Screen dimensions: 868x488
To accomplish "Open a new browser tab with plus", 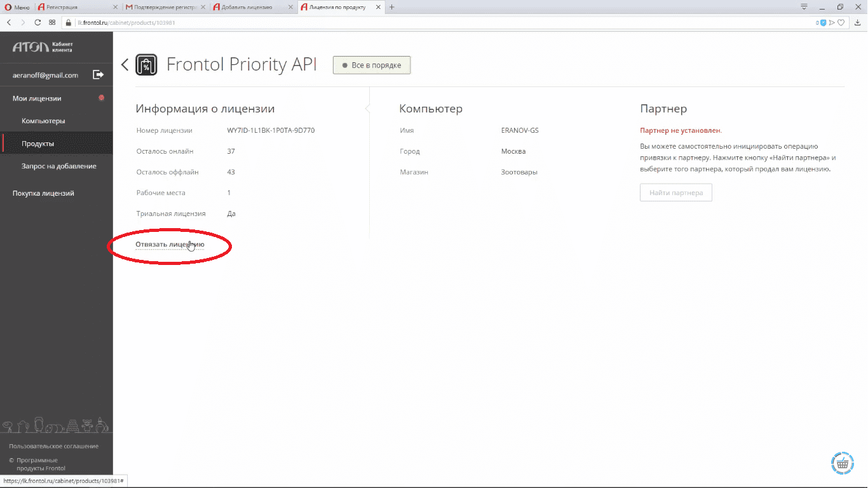I will 392,7.
